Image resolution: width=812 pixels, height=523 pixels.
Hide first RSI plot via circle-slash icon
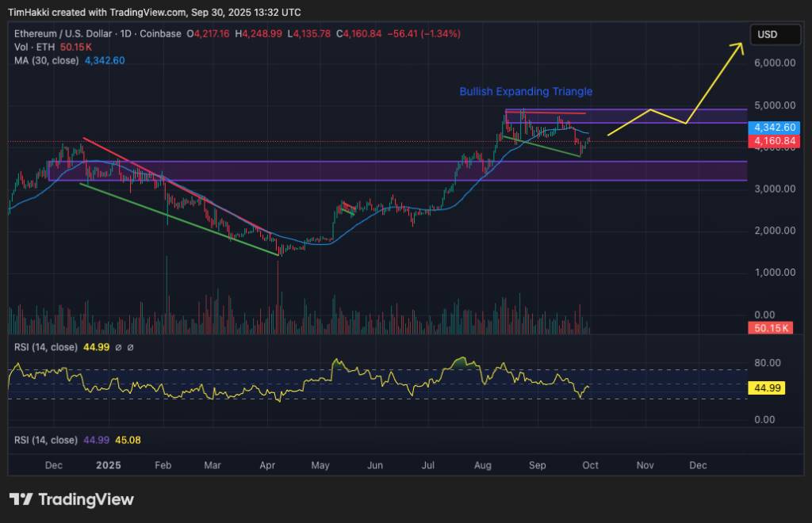[x=118, y=347]
